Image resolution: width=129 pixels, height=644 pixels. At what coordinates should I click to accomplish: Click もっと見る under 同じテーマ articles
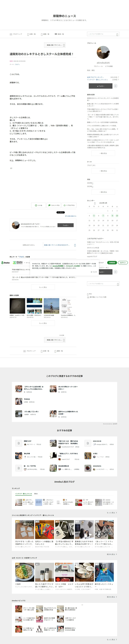pos(43,287)
